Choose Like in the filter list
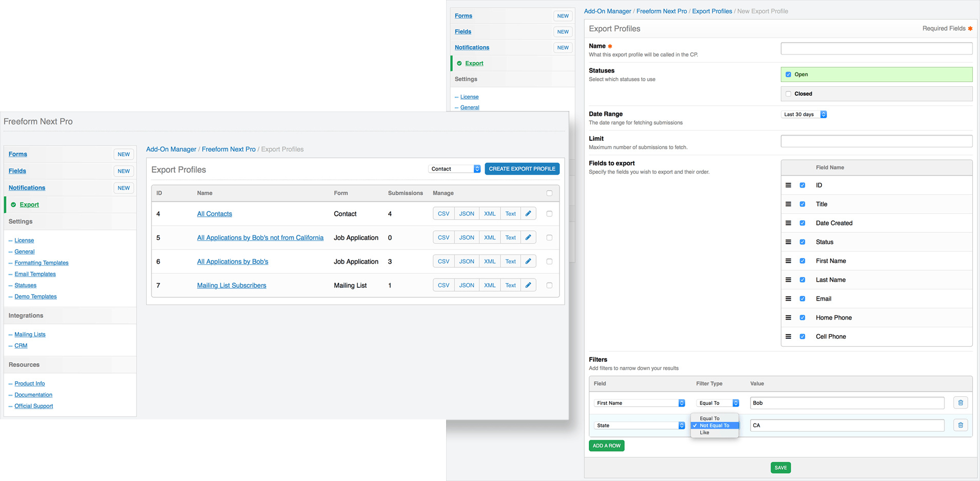The width and height of the screenshot is (980, 481). pos(715,433)
